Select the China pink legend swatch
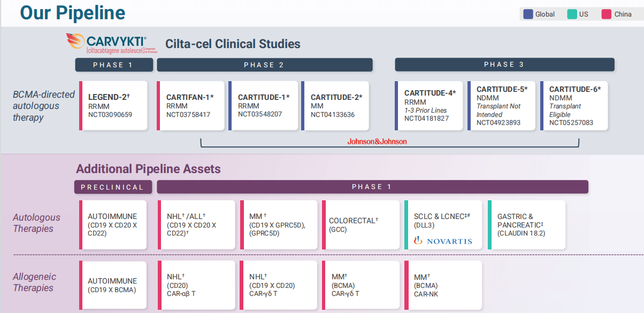 point(607,14)
